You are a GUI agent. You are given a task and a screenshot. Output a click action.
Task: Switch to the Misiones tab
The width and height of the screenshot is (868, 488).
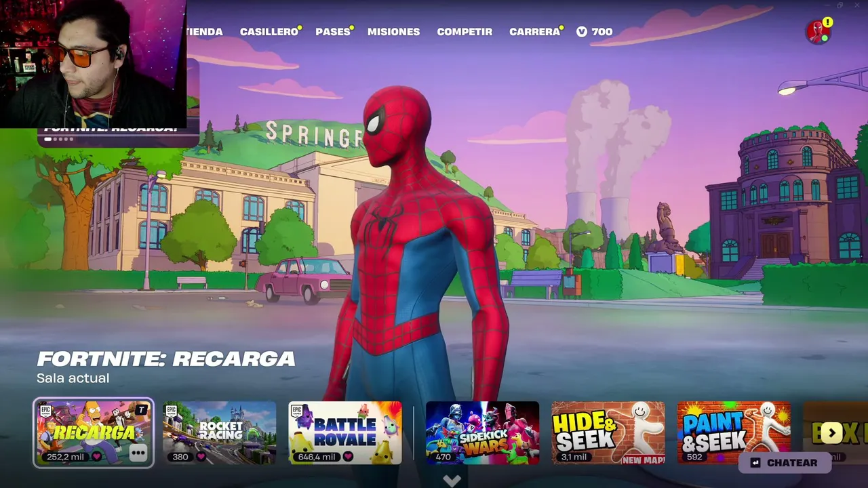(393, 32)
